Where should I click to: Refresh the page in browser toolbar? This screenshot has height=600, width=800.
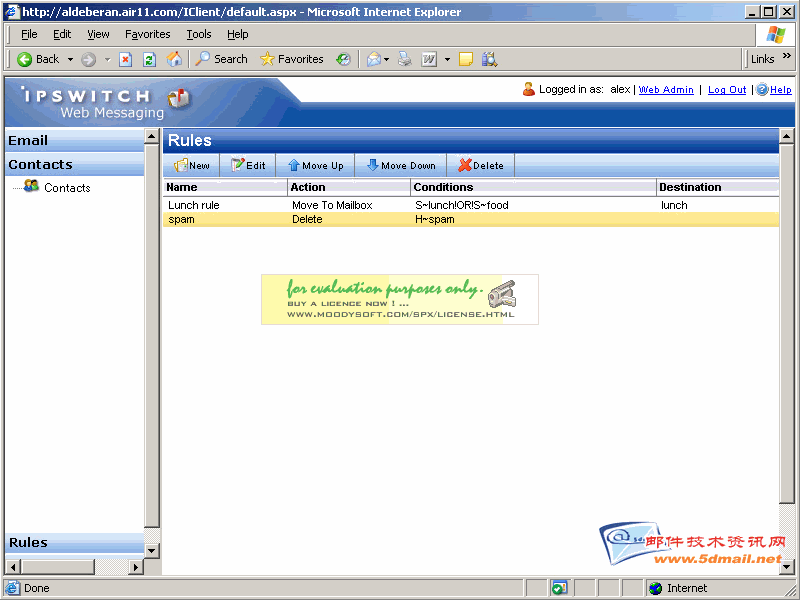click(149, 59)
